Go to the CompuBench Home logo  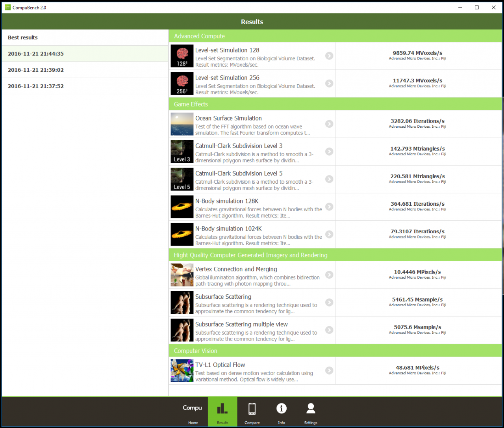(x=193, y=408)
